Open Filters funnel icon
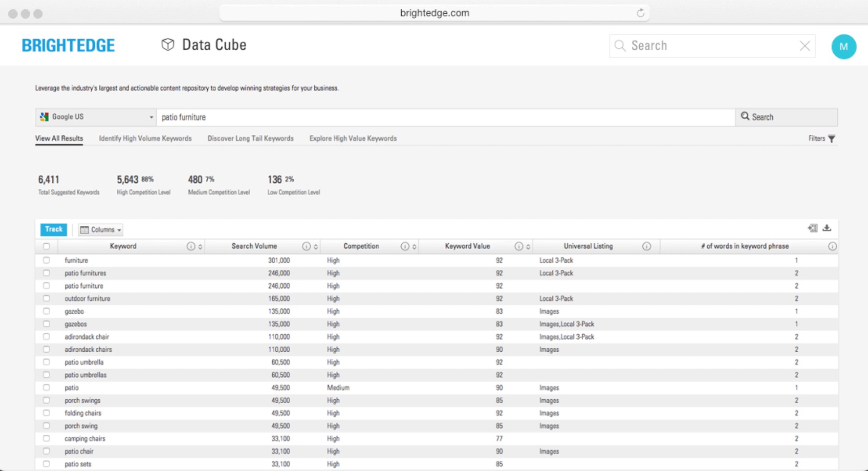 [831, 139]
